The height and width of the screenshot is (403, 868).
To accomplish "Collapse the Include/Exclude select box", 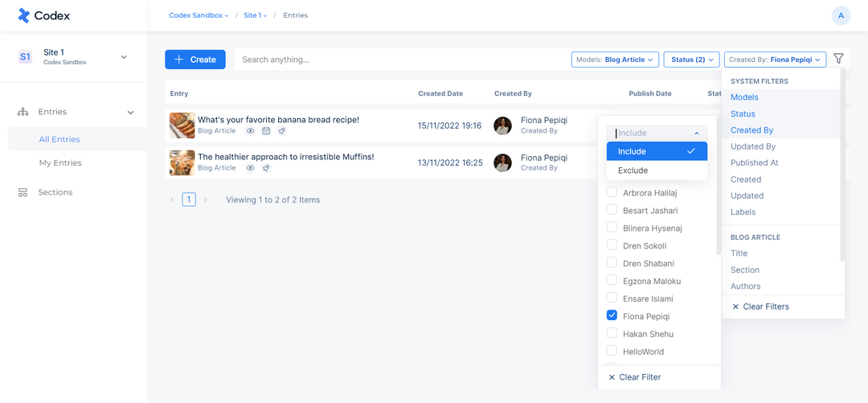I will pyautogui.click(x=657, y=133).
